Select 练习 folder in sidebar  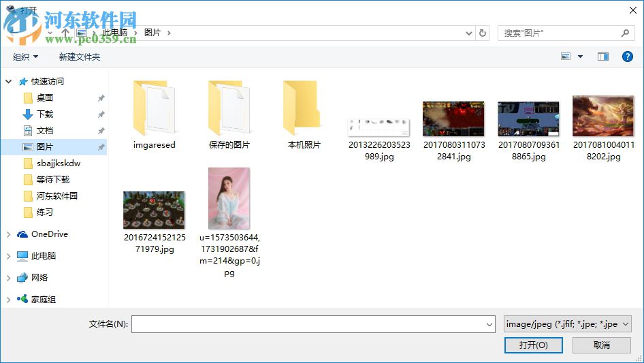tap(45, 212)
